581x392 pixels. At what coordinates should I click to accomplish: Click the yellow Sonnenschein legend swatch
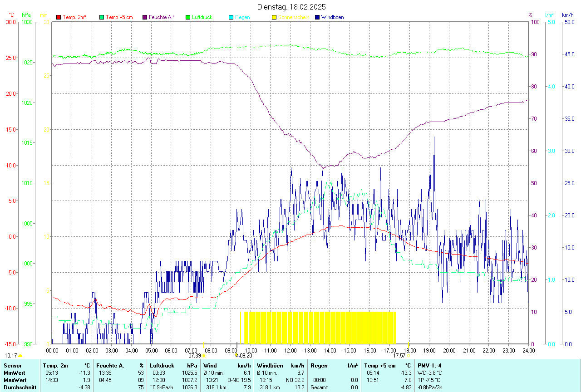point(274,17)
